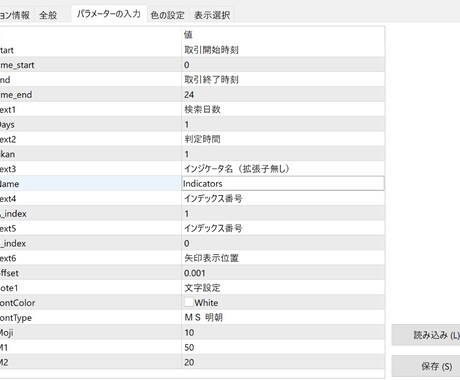Select the 取引開始時刻 value cell
This screenshot has width=460, height=380.
(283, 50)
